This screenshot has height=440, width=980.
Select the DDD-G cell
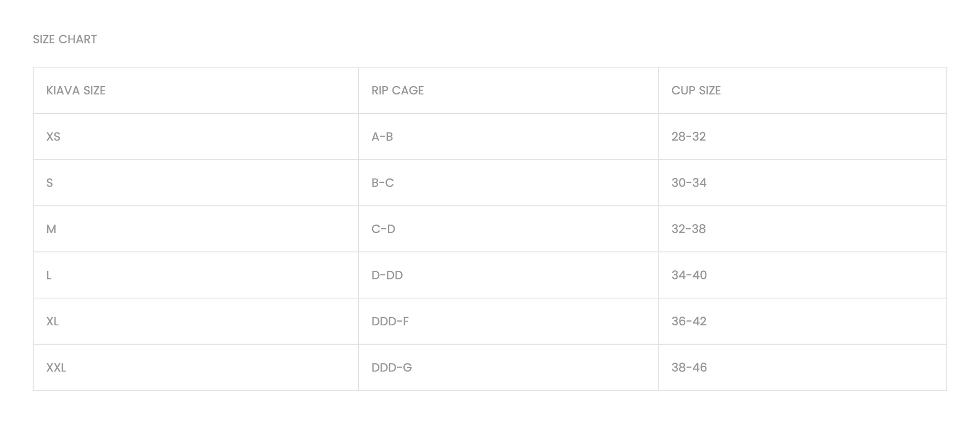tap(391, 368)
